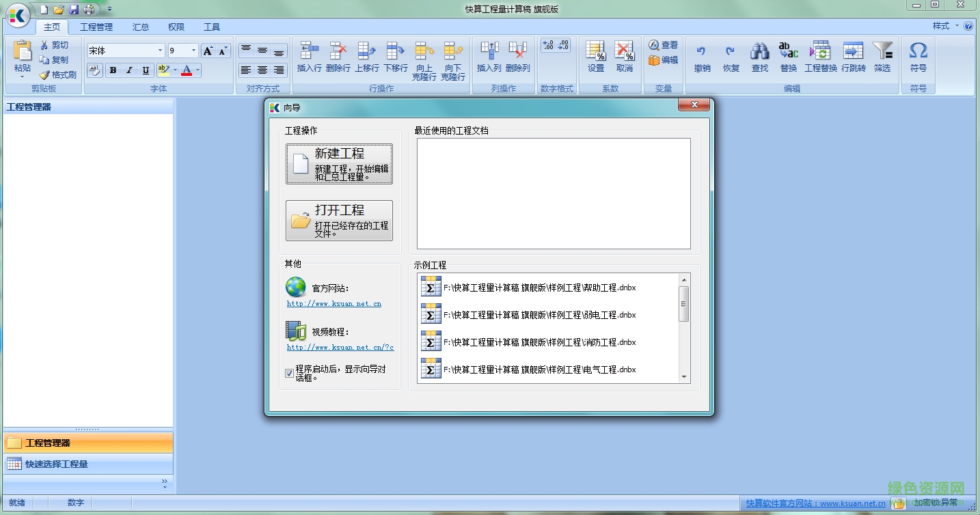Open the font color dropdown arrow
Image resolution: width=980 pixels, height=515 pixels.
[198, 70]
